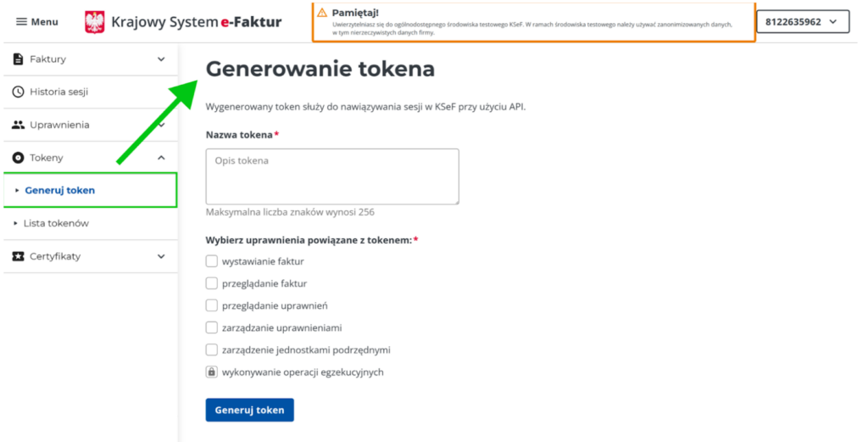Open the Lista tokenów menu item
868x442 pixels.
coord(56,223)
